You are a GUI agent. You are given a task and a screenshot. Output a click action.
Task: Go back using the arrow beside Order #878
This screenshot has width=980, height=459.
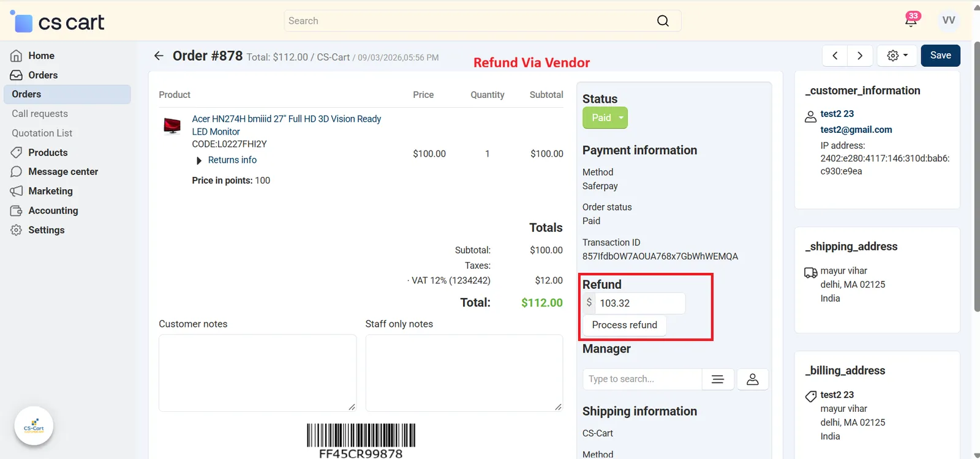pyautogui.click(x=159, y=56)
